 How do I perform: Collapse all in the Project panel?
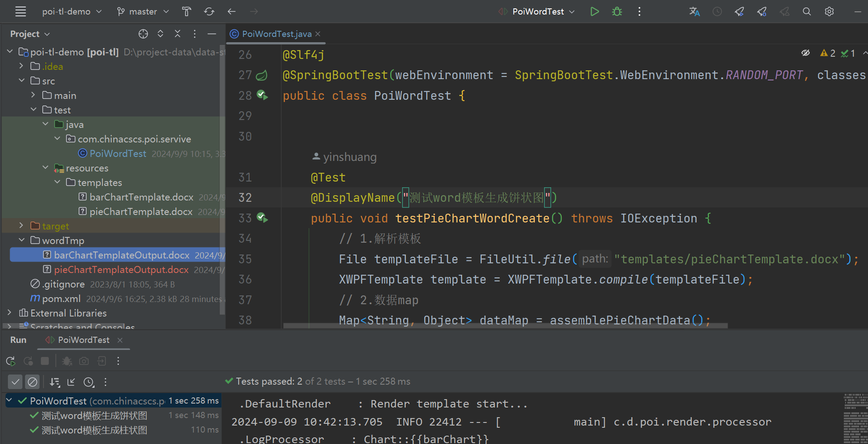[x=178, y=34]
